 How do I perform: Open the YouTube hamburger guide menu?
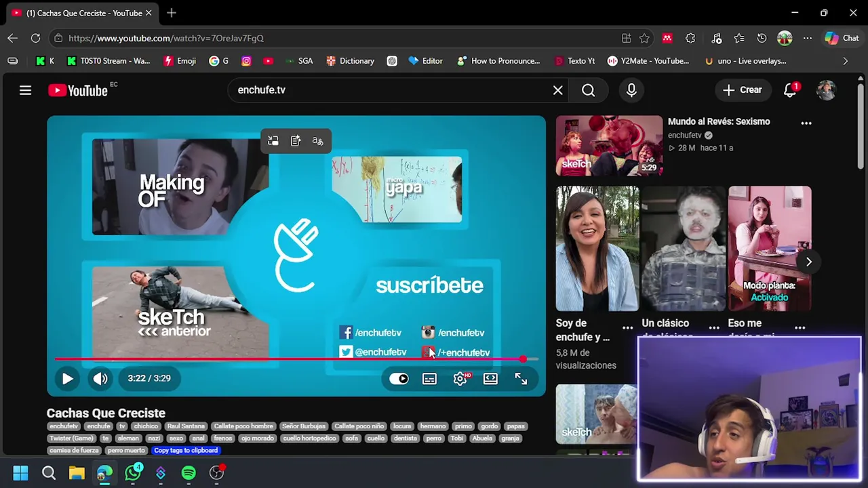[x=25, y=90]
